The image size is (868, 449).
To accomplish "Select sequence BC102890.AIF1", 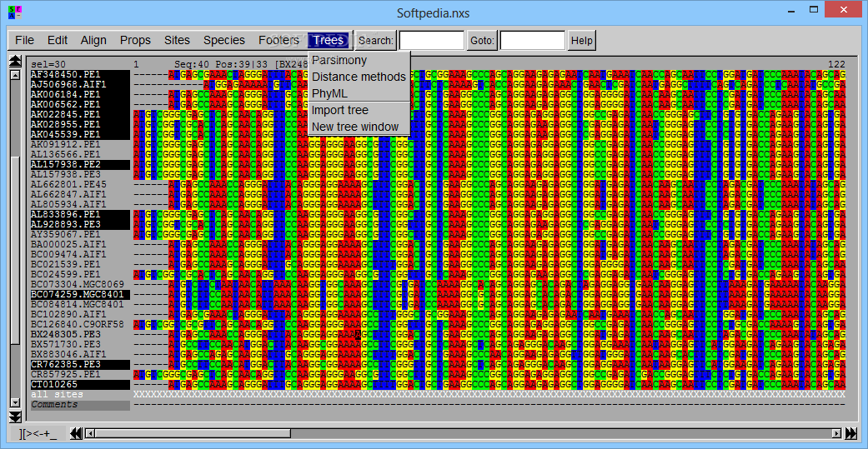I will click(x=80, y=314).
